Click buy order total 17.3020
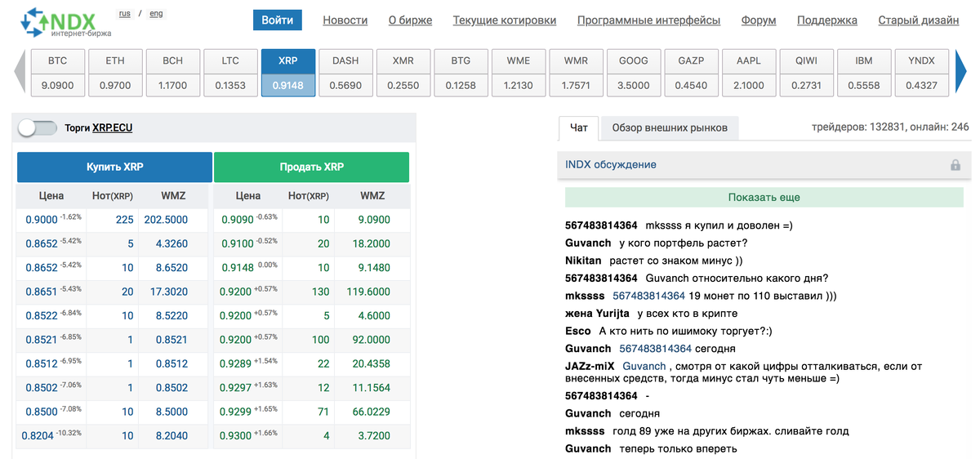The image size is (980, 459). coord(168,292)
